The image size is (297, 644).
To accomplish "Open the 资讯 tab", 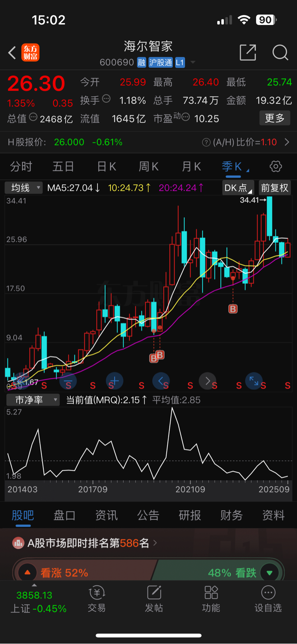I will [x=106, y=515].
